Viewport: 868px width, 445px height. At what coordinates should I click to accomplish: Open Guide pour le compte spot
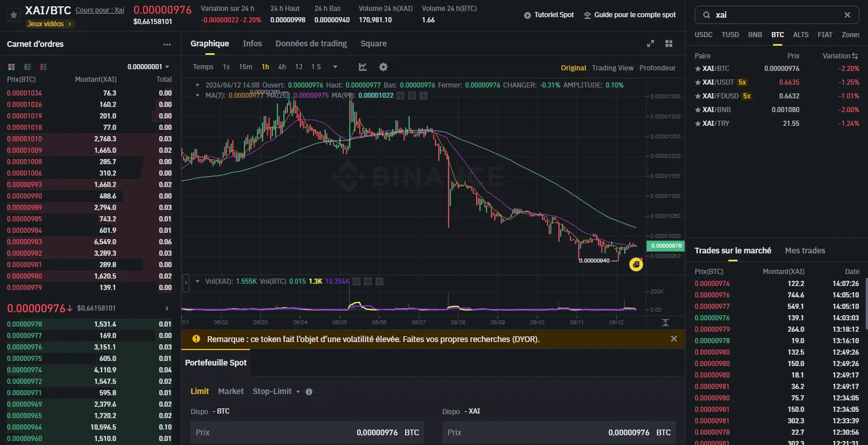point(630,15)
